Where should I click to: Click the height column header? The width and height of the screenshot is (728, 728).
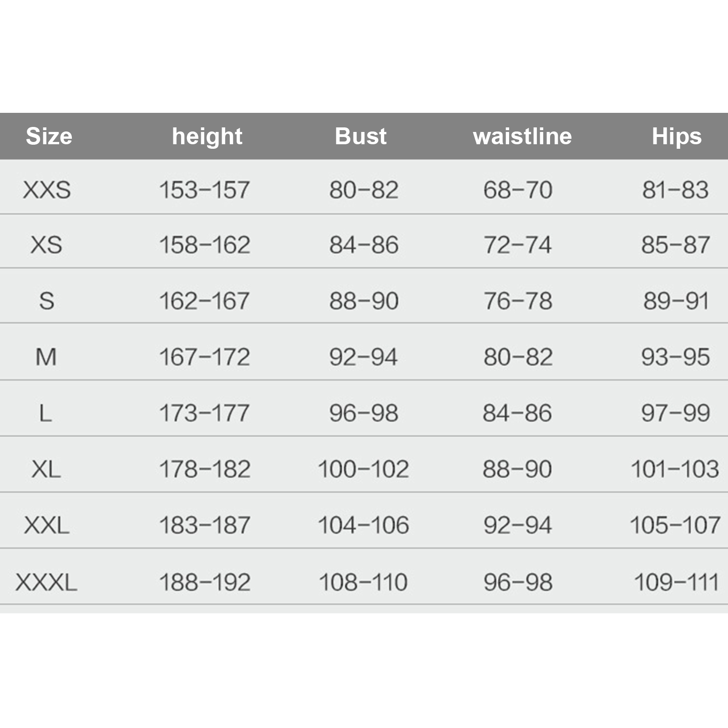[207, 136]
